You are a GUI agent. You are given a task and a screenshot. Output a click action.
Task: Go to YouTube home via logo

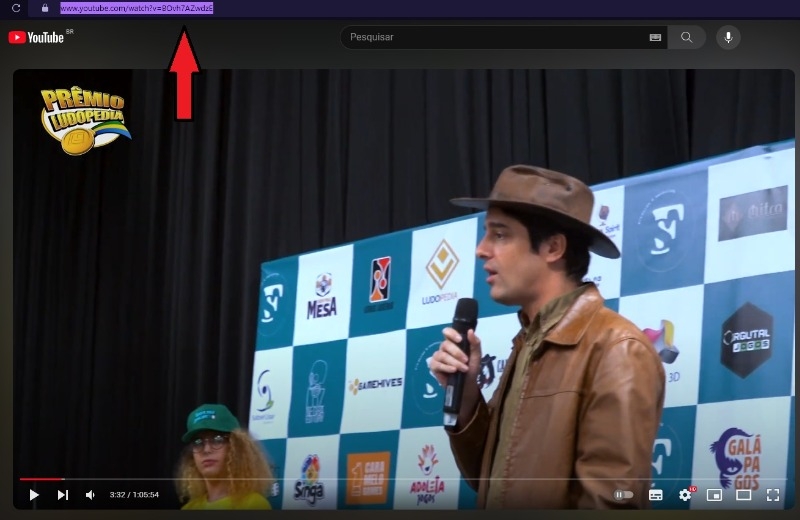tap(36, 37)
